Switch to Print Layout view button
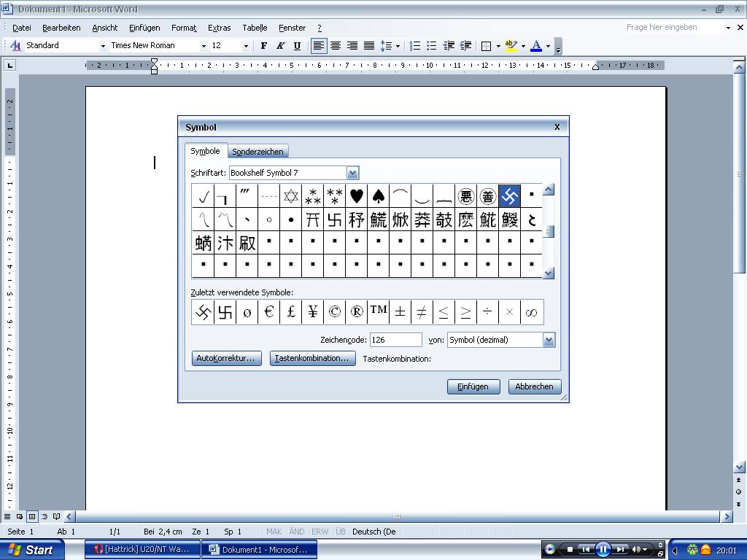This screenshot has height=560, width=747. coord(32,517)
